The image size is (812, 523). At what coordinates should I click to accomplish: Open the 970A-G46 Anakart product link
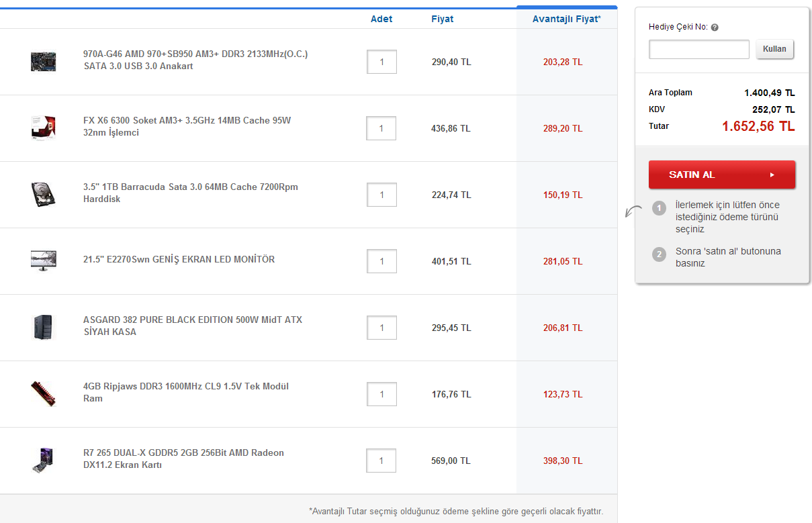195,60
